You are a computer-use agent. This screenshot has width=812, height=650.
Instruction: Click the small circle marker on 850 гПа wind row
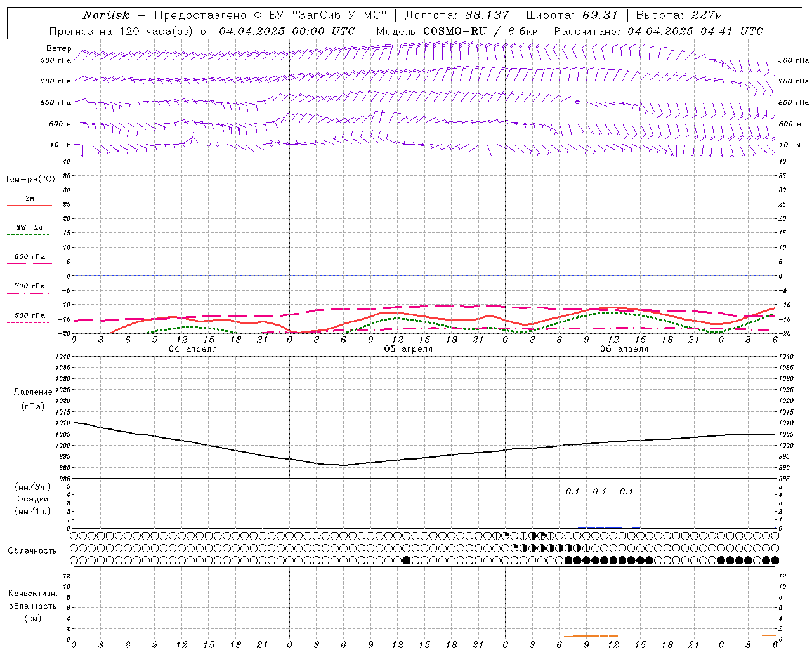pos(577,102)
